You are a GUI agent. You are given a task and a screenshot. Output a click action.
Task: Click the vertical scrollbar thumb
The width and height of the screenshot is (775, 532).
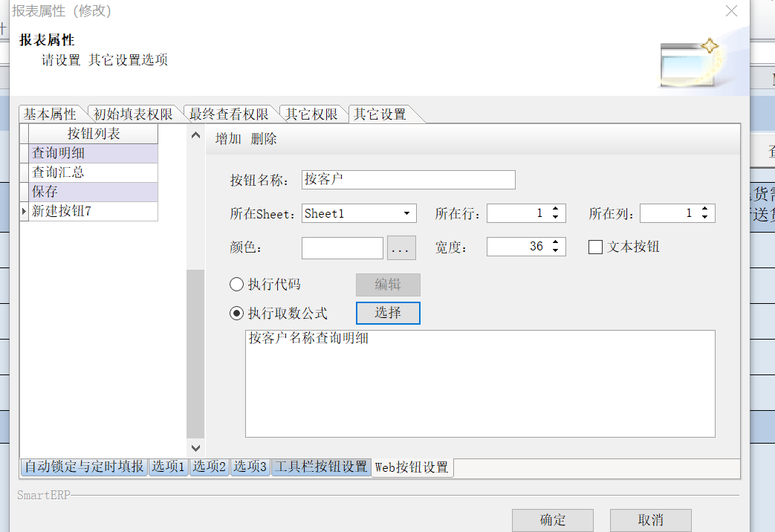195,354
